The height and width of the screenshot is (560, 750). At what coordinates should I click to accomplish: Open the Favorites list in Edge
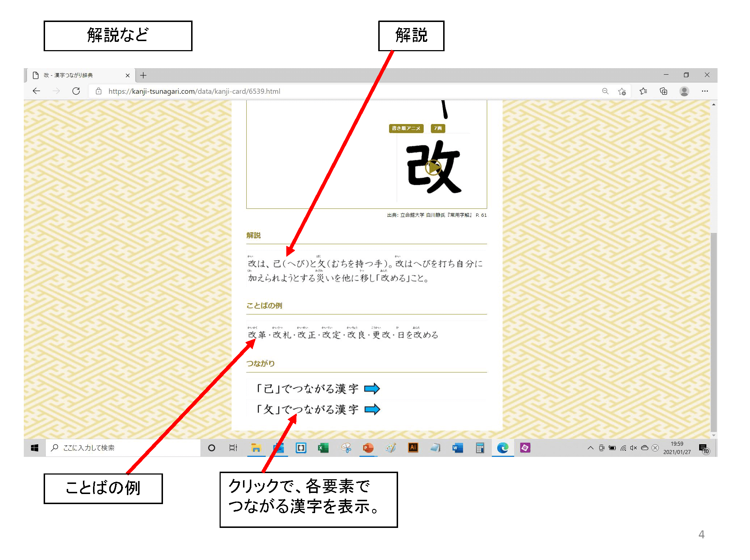coord(643,91)
